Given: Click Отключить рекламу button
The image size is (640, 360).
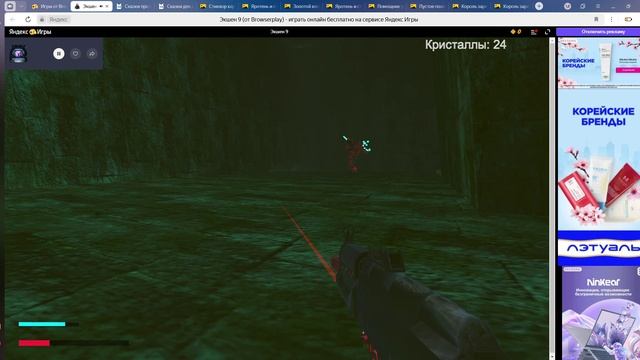Looking at the screenshot, I should click(598, 32).
